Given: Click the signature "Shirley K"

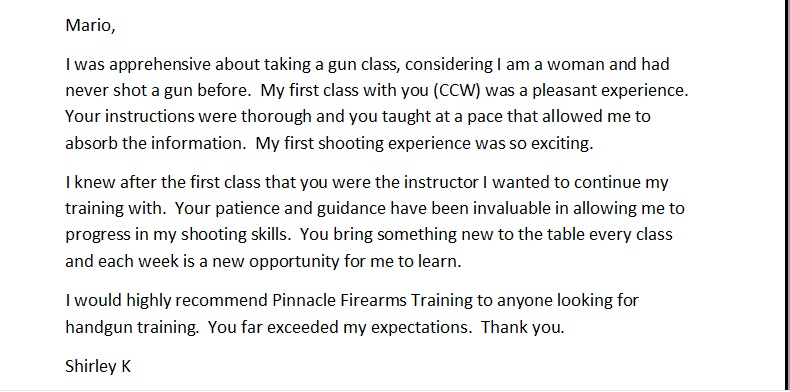Looking at the screenshot, I should pyautogui.click(x=98, y=366).
